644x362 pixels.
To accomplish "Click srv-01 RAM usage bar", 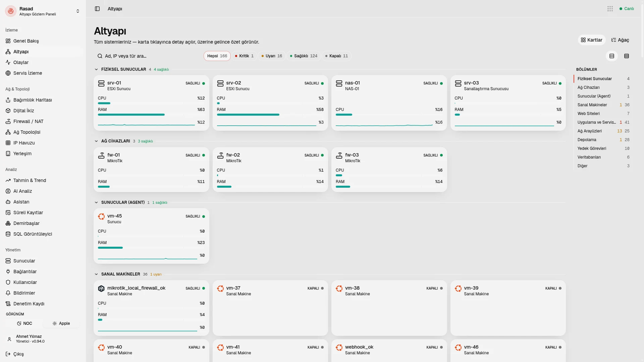I will [151, 115].
